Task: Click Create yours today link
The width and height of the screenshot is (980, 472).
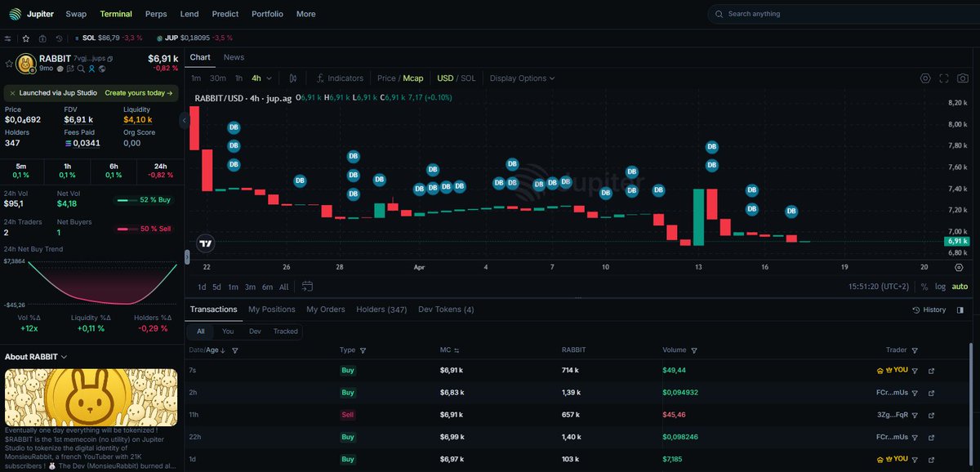Action: pos(139,93)
